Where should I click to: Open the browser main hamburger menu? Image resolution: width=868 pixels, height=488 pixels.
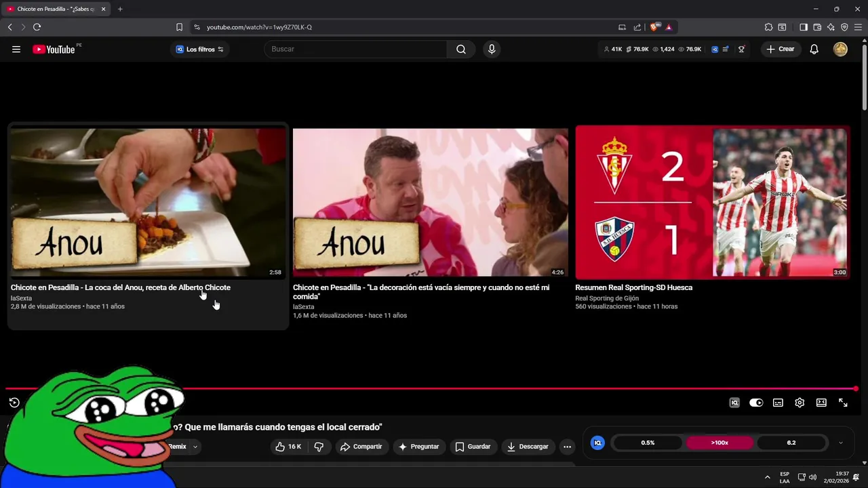pyautogui.click(x=858, y=27)
